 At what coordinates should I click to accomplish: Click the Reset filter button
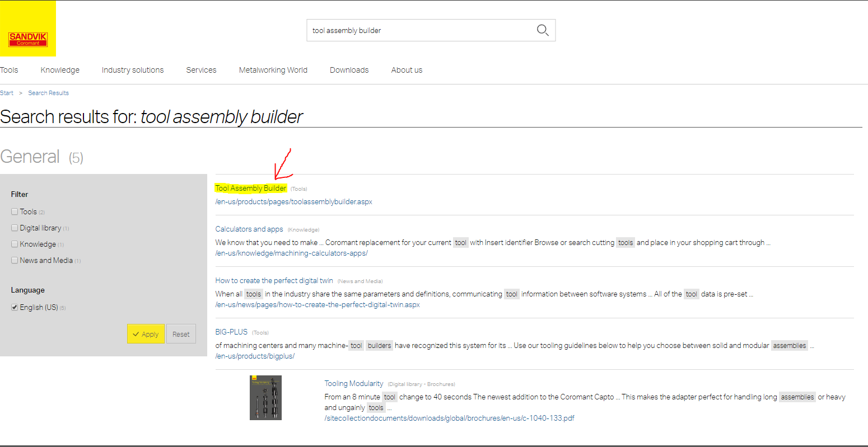click(181, 334)
